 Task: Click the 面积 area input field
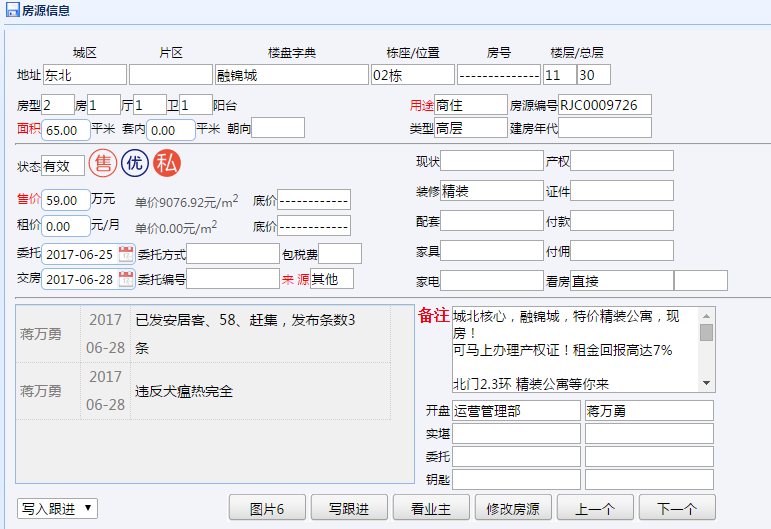pyautogui.click(x=66, y=129)
